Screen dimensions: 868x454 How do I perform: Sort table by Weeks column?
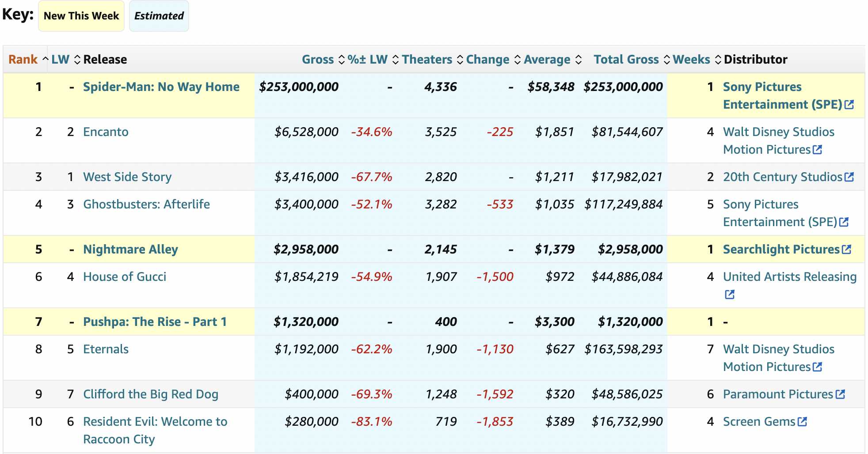click(x=697, y=60)
